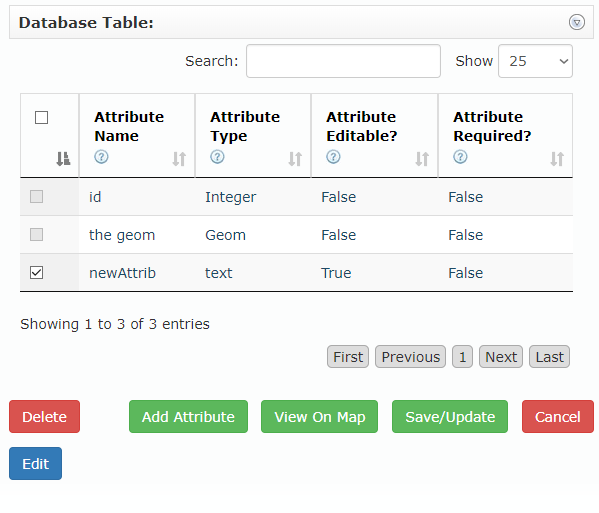
Task: Collapse the Database Table panel arrow icon
Action: point(576,22)
